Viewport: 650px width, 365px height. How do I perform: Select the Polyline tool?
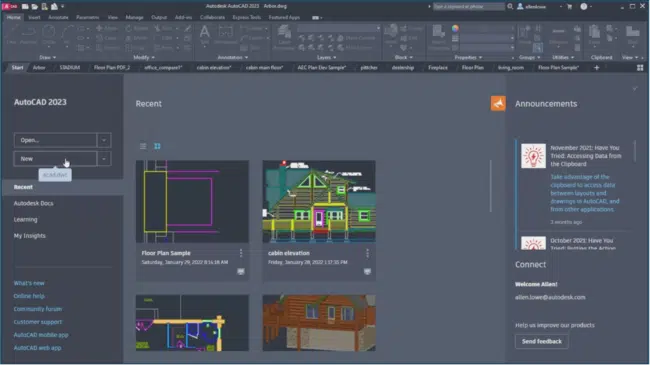(x=29, y=34)
